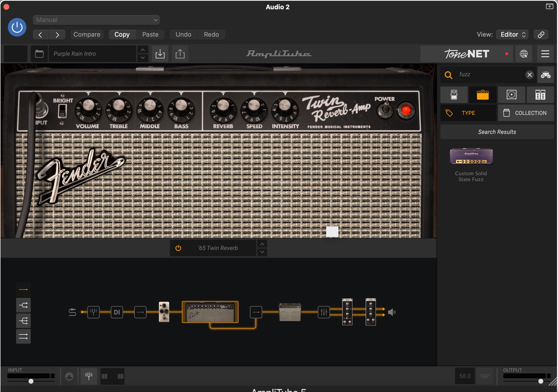Click the Purple Rain Intro preset name
The width and height of the screenshot is (558, 392).
92,54
